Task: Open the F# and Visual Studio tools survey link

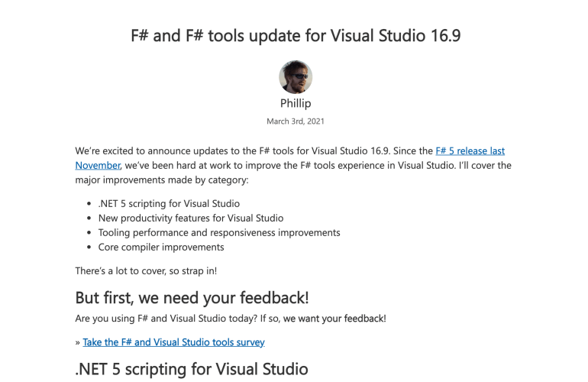Action: coord(173,342)
